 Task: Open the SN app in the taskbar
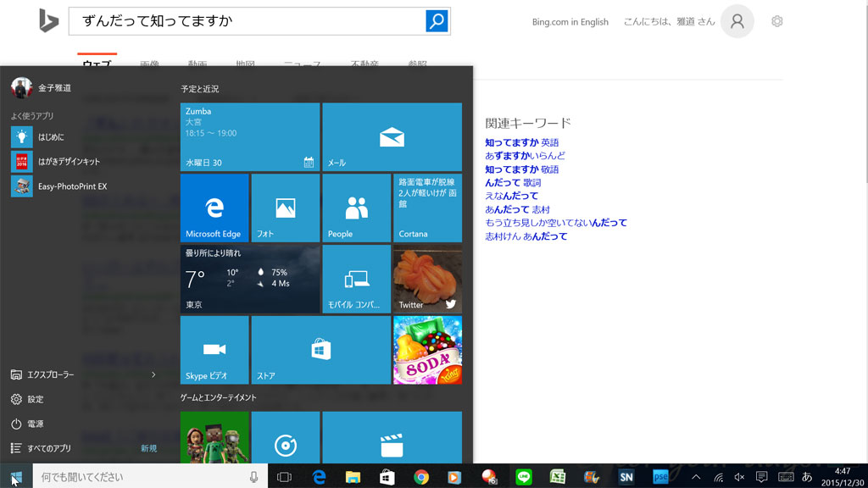pos(626,477)
